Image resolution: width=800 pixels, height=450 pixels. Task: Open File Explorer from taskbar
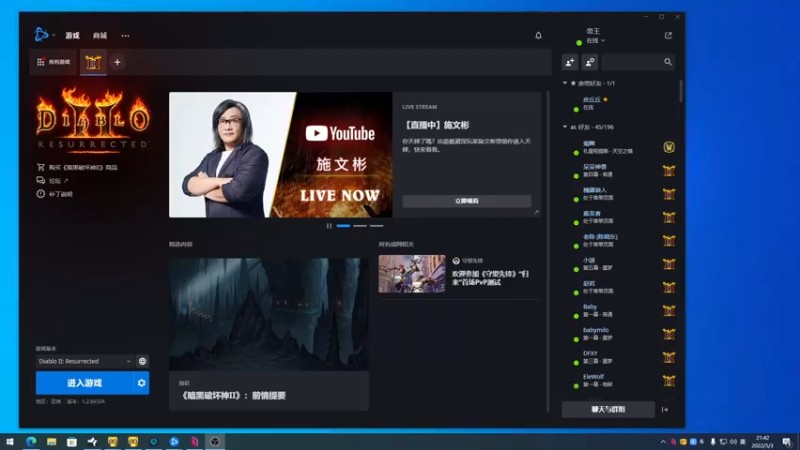(52, 442)
